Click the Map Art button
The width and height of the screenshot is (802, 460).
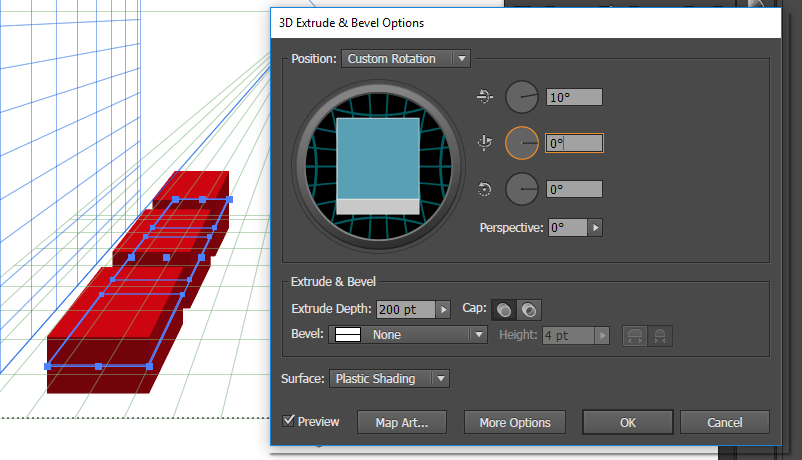pyautogui.click(x=402, y=422)
